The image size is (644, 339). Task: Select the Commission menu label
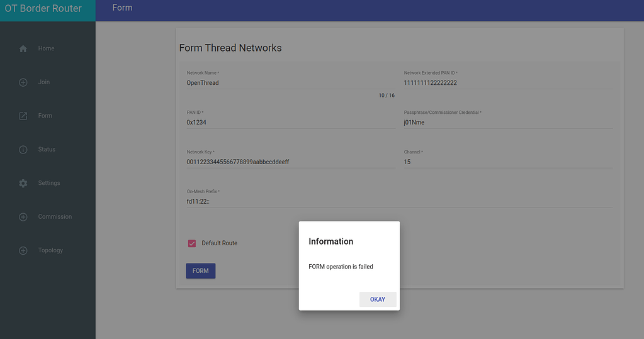click(55, 217)
